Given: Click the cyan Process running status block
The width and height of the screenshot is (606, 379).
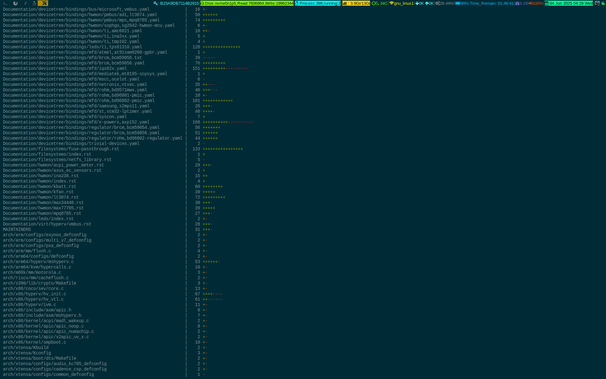Looking at the screenshot, I should click(318, 3).
